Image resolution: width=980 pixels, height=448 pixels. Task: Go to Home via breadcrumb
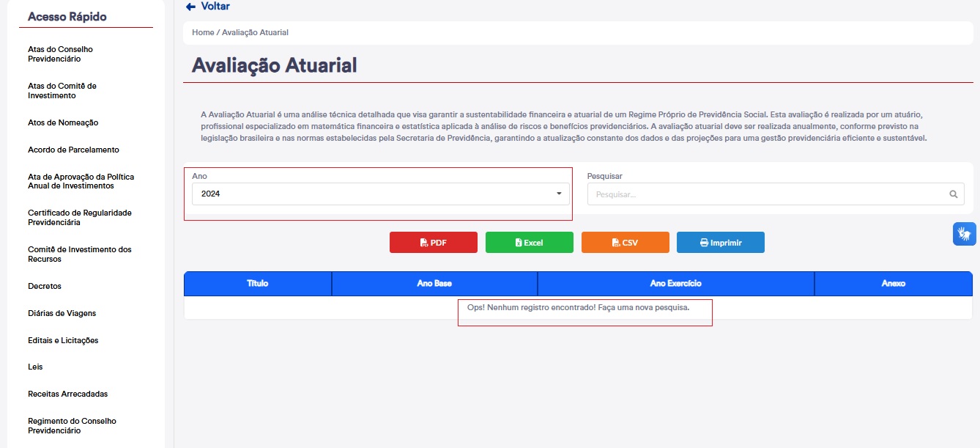tap(202, 33)
